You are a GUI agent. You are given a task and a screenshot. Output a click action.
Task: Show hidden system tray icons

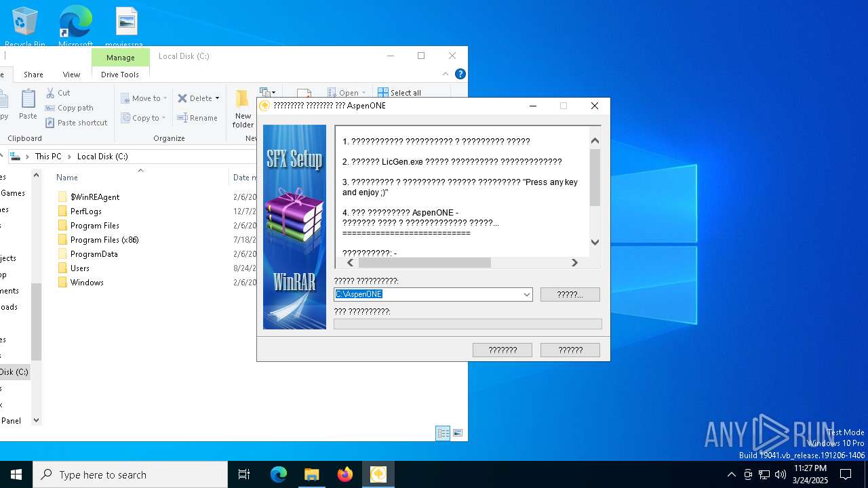(731, 474)
